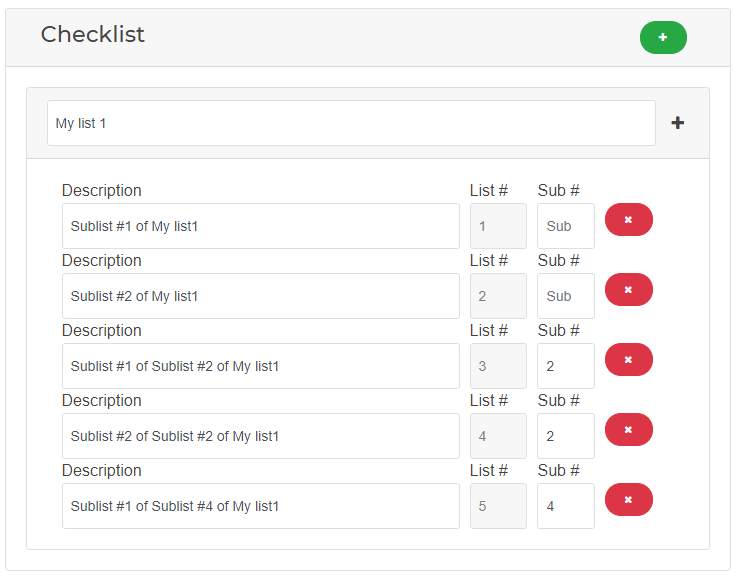Click the empty Sub # field in first row
The height and width of the screenshot is (587, 742).
(x=565, y=226)
